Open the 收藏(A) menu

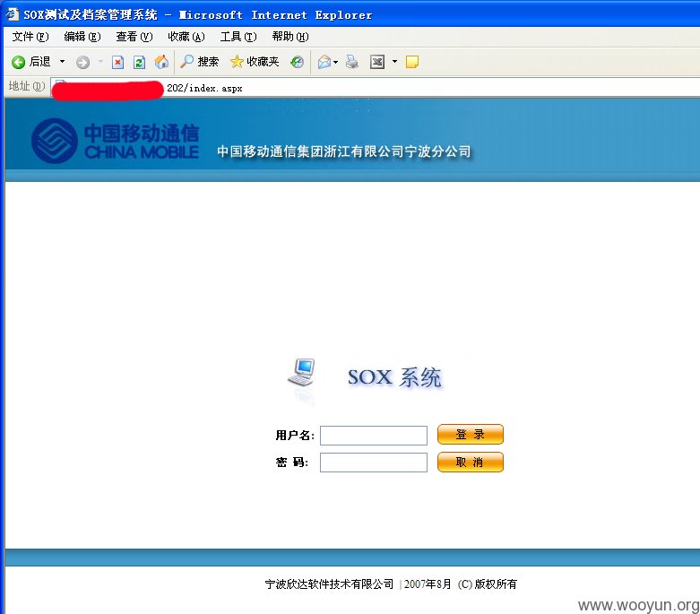click(186, 37)
